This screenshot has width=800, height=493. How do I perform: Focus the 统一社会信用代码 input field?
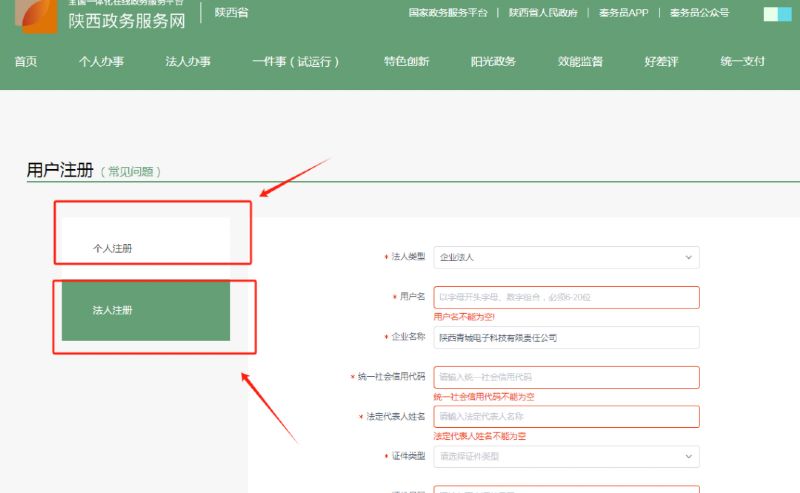(x=566, y=377)
